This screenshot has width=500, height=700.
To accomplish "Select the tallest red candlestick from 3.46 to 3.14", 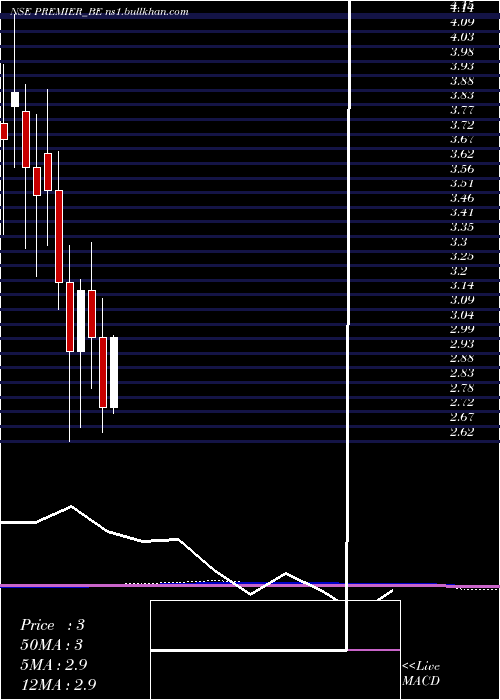I will click(58, 236).
